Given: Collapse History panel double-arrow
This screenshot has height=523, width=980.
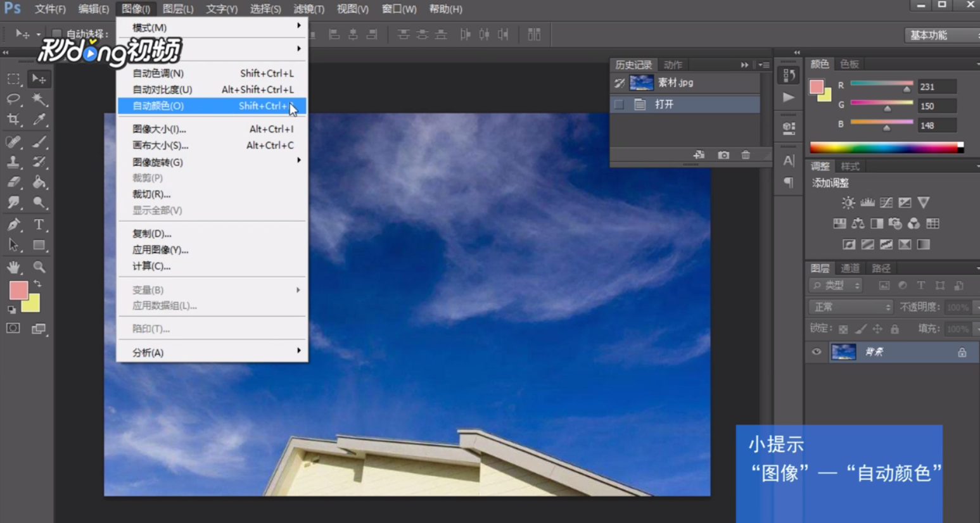Looking at the screenshot, I should click(x=745, y=65).
